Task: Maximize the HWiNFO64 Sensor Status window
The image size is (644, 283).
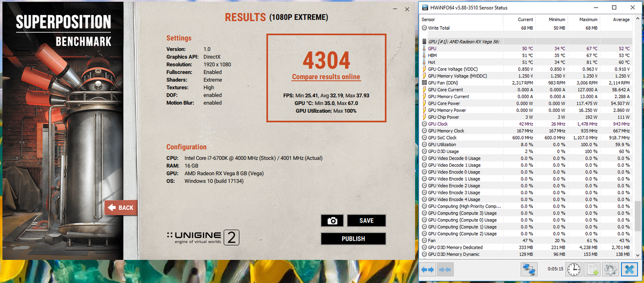Action: point(614,8)
